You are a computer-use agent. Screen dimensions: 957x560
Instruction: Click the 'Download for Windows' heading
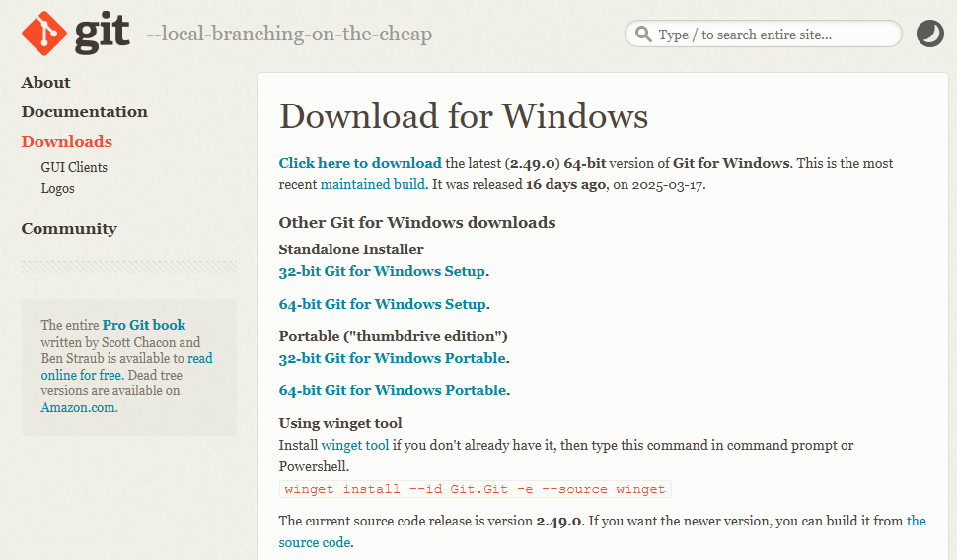pyautogui.click(x=464, y=116)
